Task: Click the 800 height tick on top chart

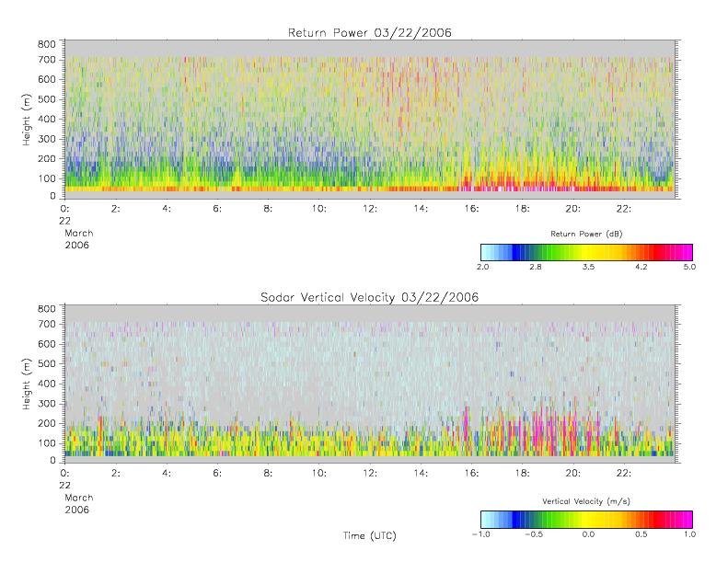Action: click(x=46, y=44)
